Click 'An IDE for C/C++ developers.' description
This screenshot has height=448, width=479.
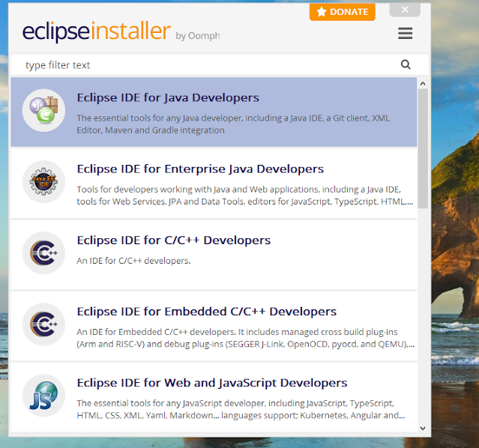point(133,261)
